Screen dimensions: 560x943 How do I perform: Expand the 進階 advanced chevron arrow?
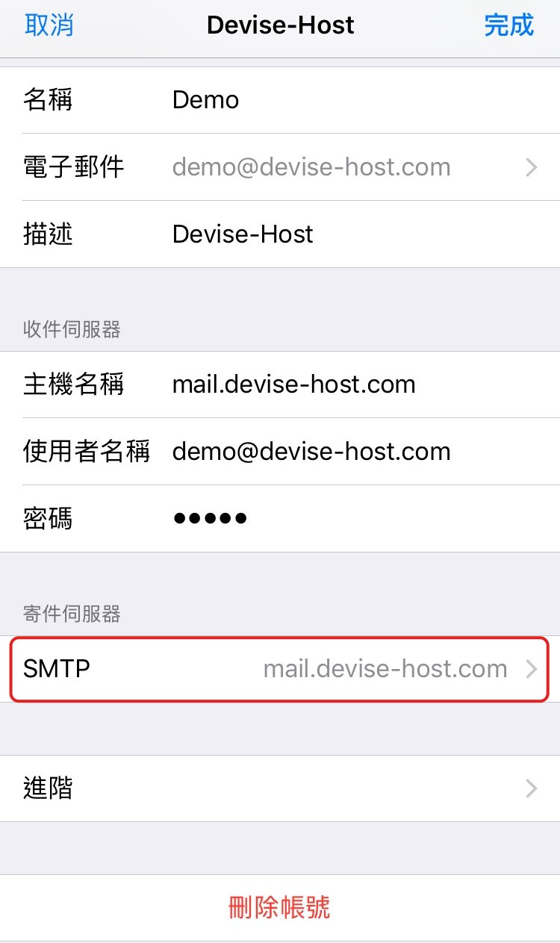point(531,788)
